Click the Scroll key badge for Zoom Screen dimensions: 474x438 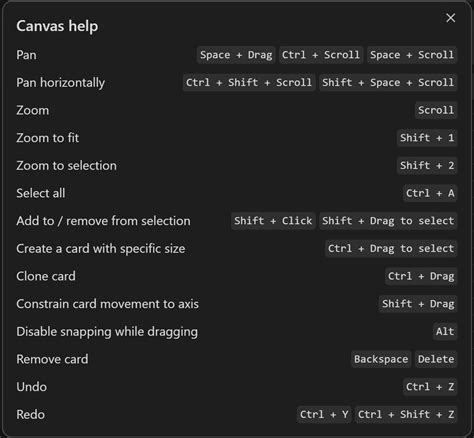tap(436, 110)
